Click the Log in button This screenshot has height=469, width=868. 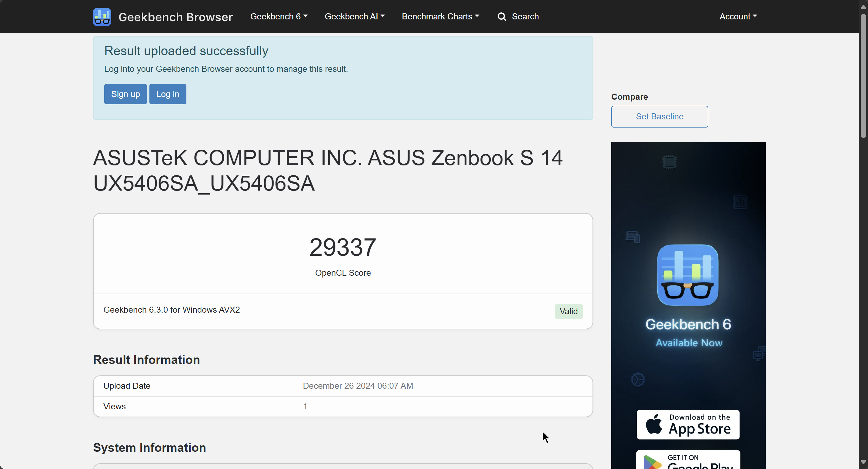click(x=168, y=94)
